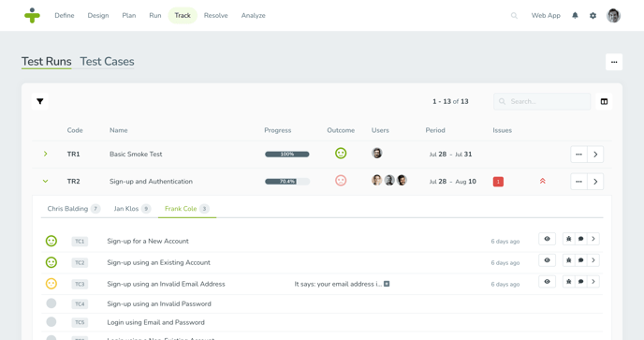The width and height of the screenshot is (644, 340).
Task: Switch to the Test Cases tab
Action: 107,62
